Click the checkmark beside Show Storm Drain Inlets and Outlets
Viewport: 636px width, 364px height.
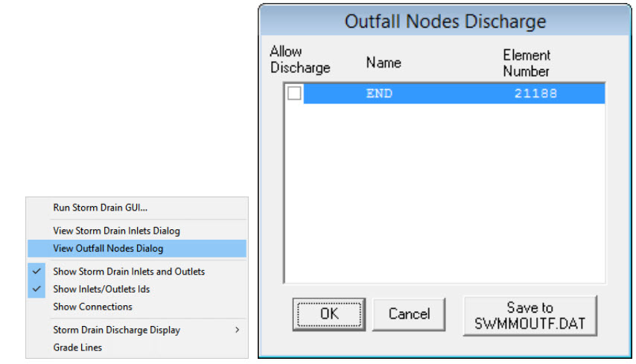[x=36, y=272]
